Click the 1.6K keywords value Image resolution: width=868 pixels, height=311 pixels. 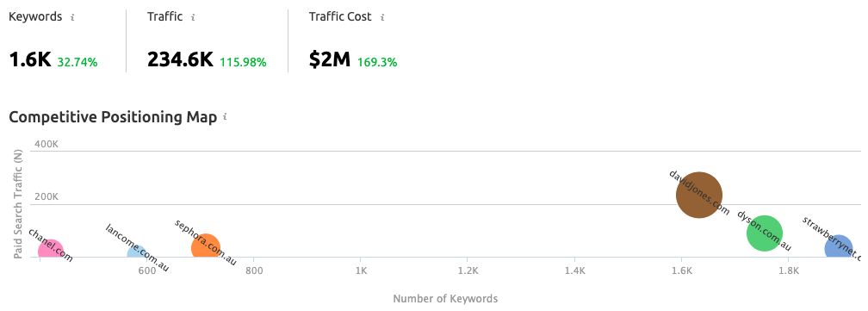(30, 59)
